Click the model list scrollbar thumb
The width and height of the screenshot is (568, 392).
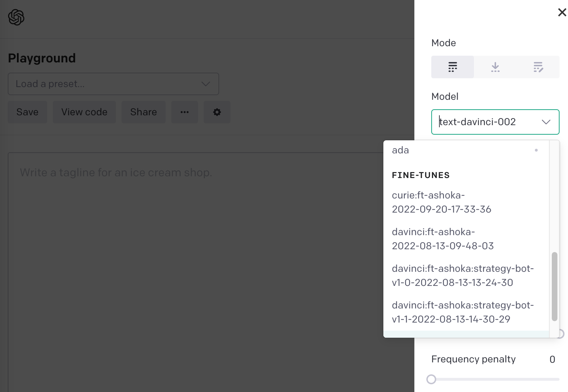click(555, 287)
